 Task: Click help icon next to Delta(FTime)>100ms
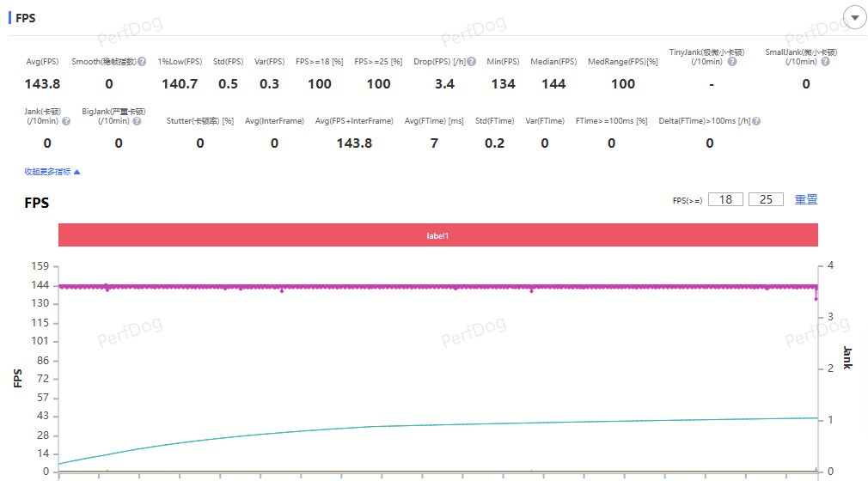756,121
